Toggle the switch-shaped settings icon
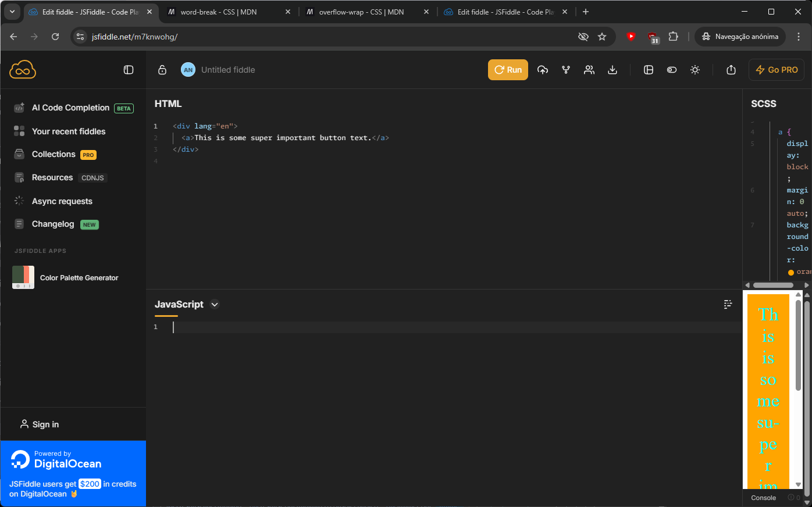Screen dimensions: 812x507 point(672,70)
